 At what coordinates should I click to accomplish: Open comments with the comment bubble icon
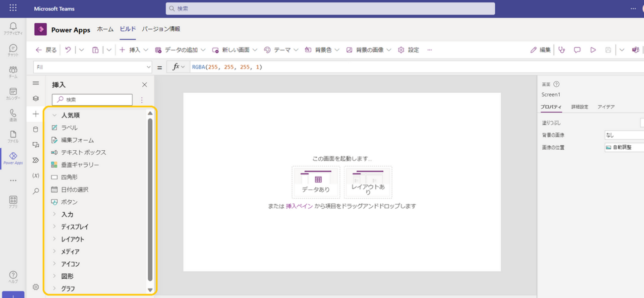click(577, 50)
